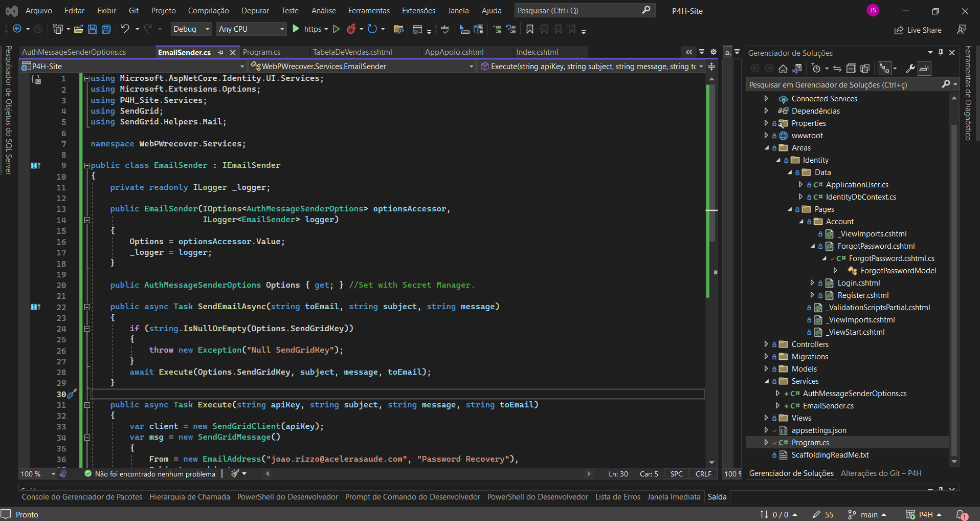Open the Any CPU platform dropdown

click(251, 29)
